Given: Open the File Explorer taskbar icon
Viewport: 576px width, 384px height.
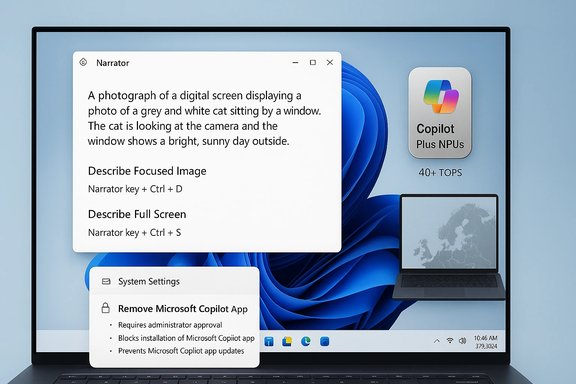Looking at the screenshot, I should coord(287,342).
